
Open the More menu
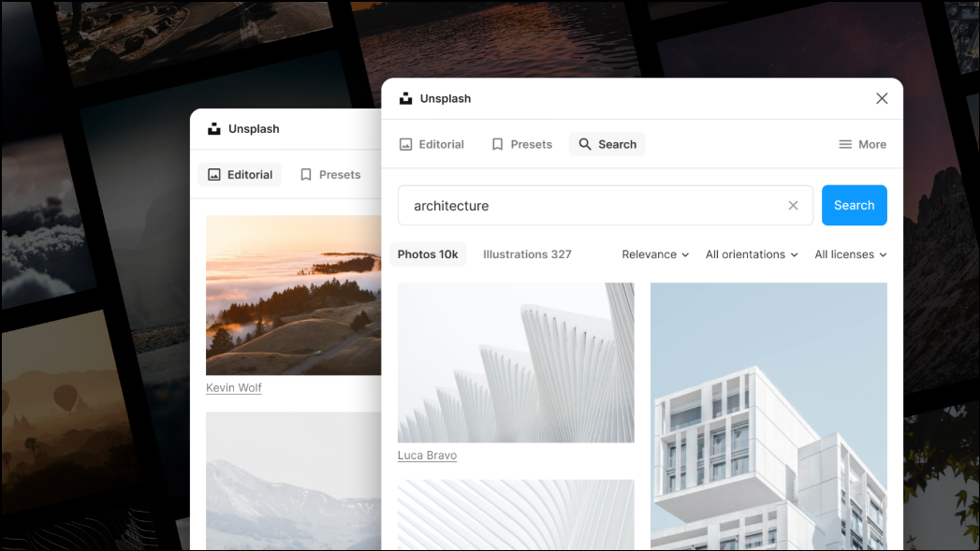[862, 144]
